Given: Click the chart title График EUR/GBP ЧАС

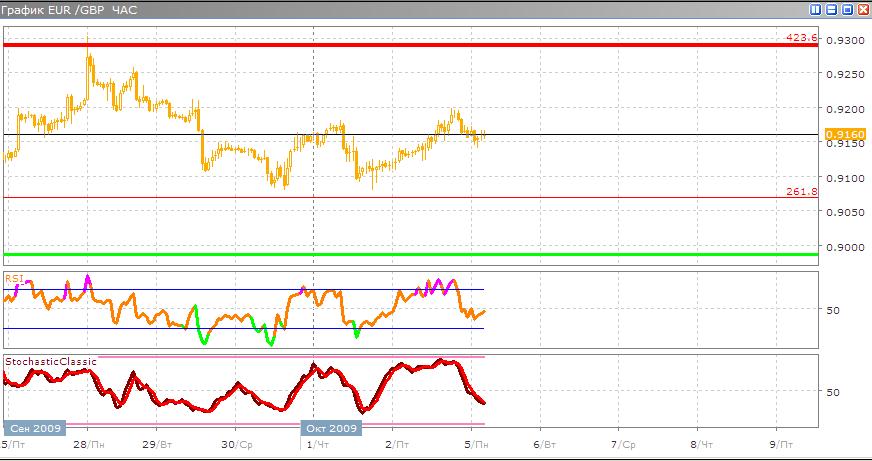Looking at the screenshot, I should click(68, 9).
